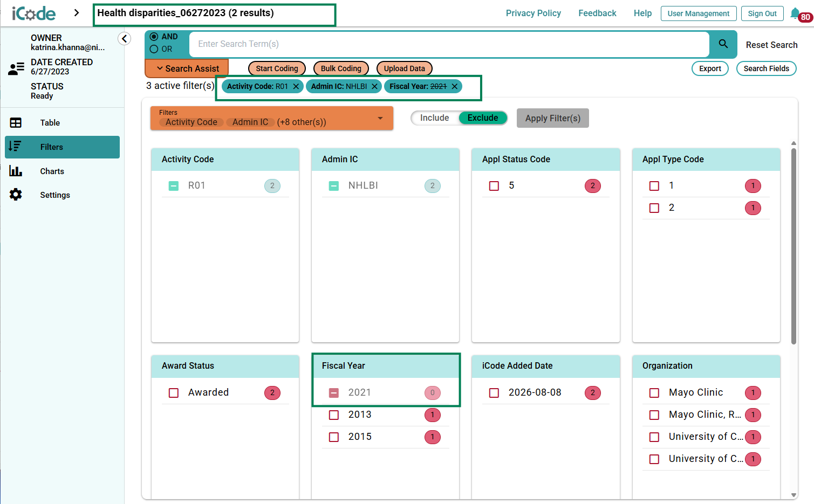The width and height of the screenshot is (814, 504).
Task: Click the Apply Filter(s) button
Action: [553, 118]
